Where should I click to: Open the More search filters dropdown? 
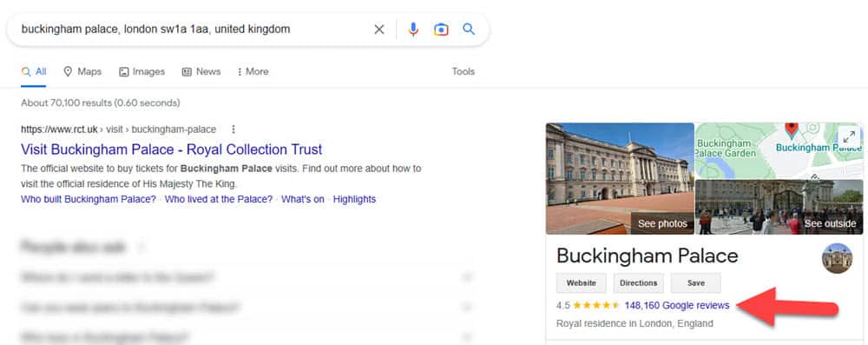point(253,71)
